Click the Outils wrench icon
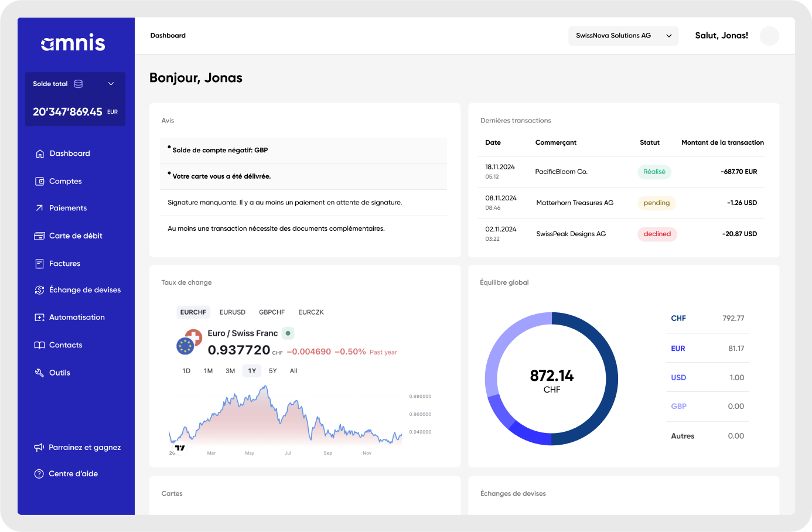 coord(40,373)
